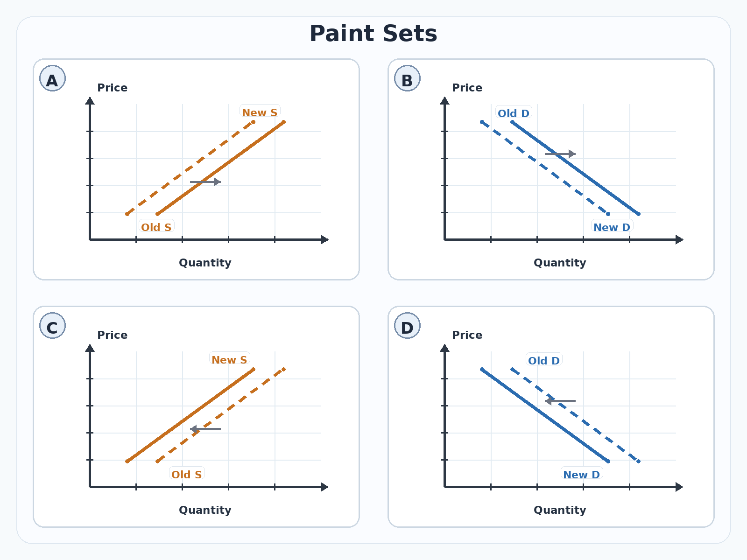Screen dimensions: 747x560
Task: Click the 'Old S' label in panel C
Action: point(187,475)
